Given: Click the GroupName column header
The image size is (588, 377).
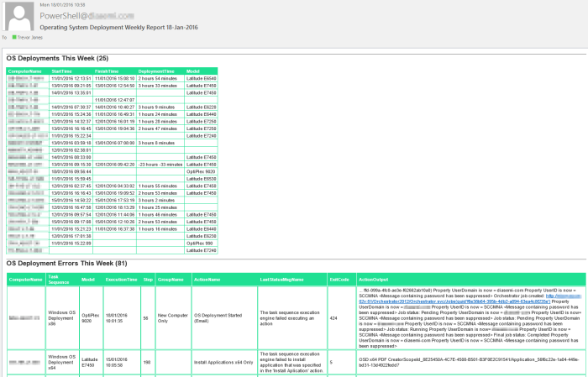Looking at the screenshot, I should [x=171, y=278].
